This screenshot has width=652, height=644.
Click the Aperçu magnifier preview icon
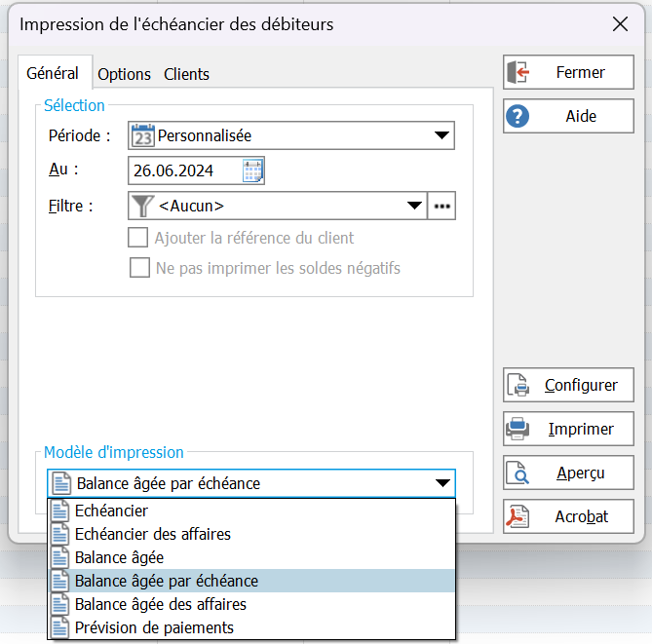pyautogui.click(x=518, y=473)
